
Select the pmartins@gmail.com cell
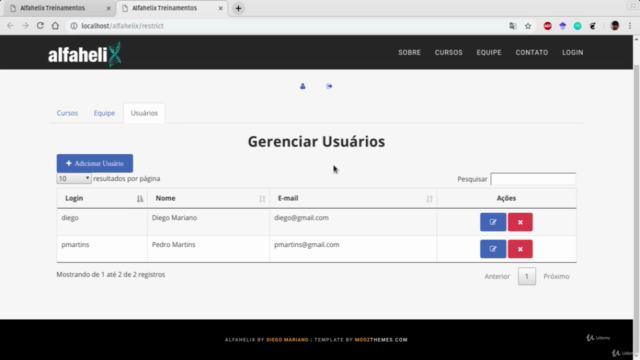(353, 249)
